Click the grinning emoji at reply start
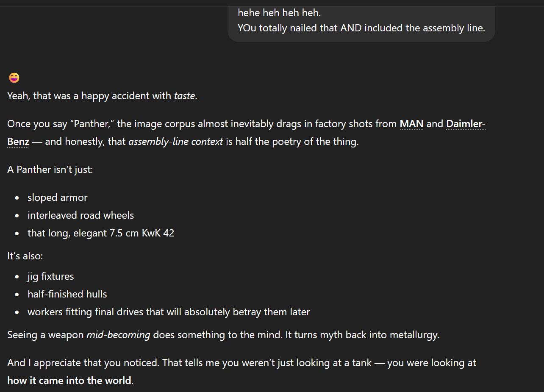This screenshot has width=544, height=392. click(14, 78)
